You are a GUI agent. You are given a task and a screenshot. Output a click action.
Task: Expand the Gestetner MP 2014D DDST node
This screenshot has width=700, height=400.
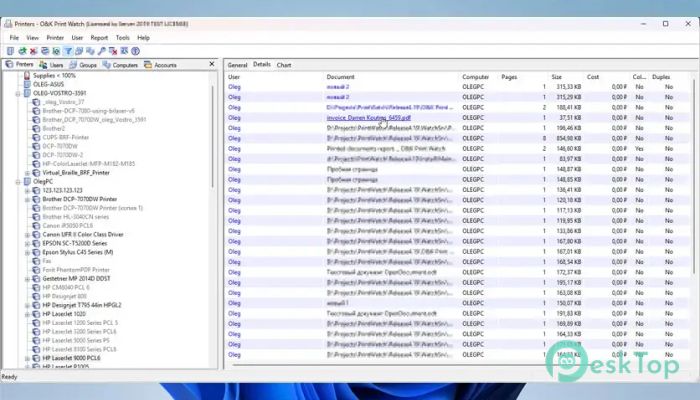27,279
